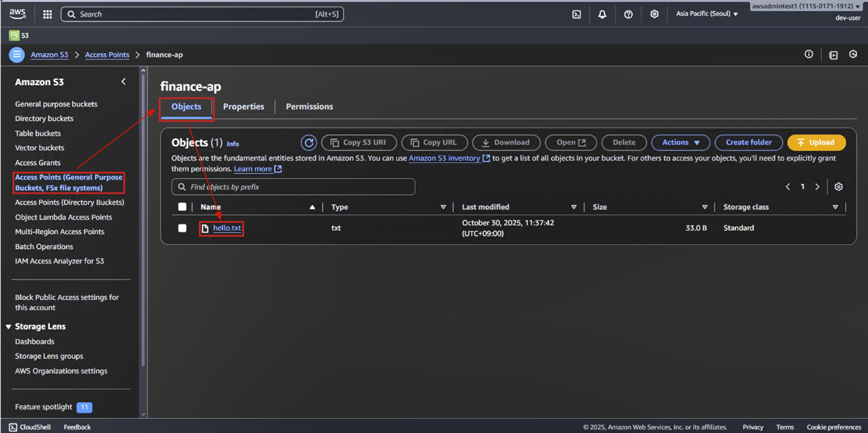This screenshot has height=433, width=868.
Task: Sort objects by Size column
Action: (x=704, y=207)
